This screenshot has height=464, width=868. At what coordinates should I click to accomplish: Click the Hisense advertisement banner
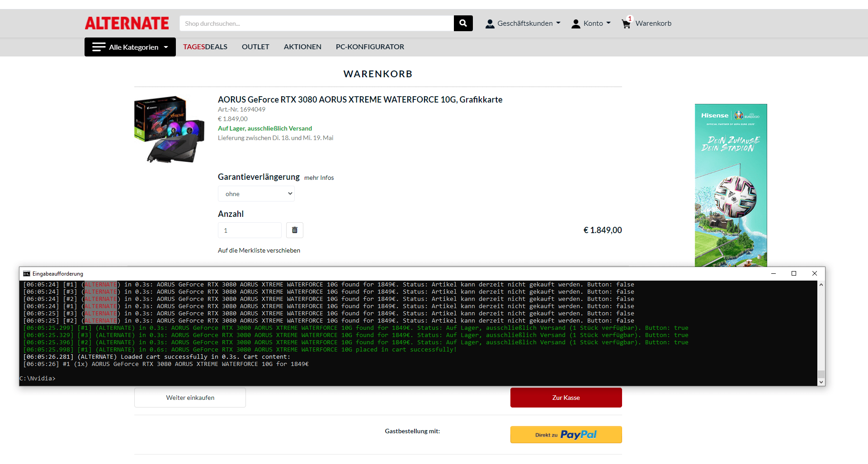[x=731, y=185]
